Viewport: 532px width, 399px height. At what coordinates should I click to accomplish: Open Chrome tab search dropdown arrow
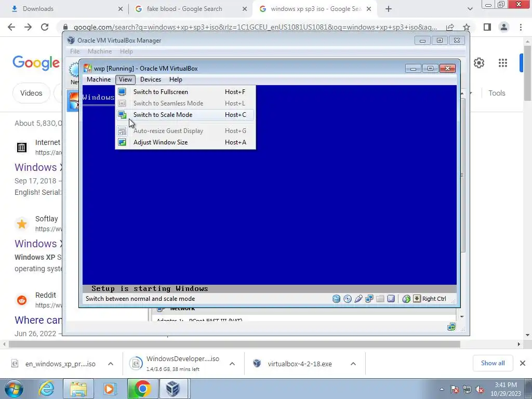click(x=470, y=9)
